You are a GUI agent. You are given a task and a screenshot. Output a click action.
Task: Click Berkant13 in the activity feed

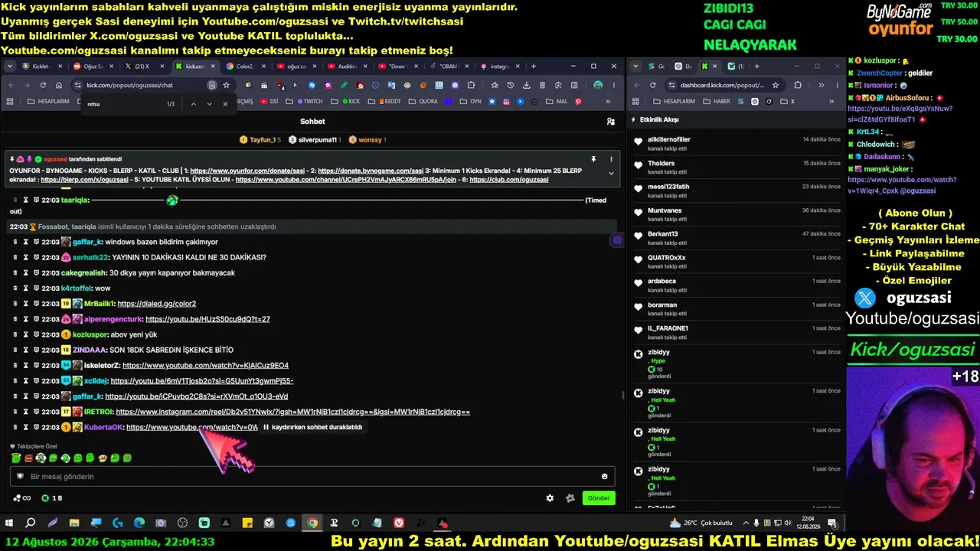[663, 233]
